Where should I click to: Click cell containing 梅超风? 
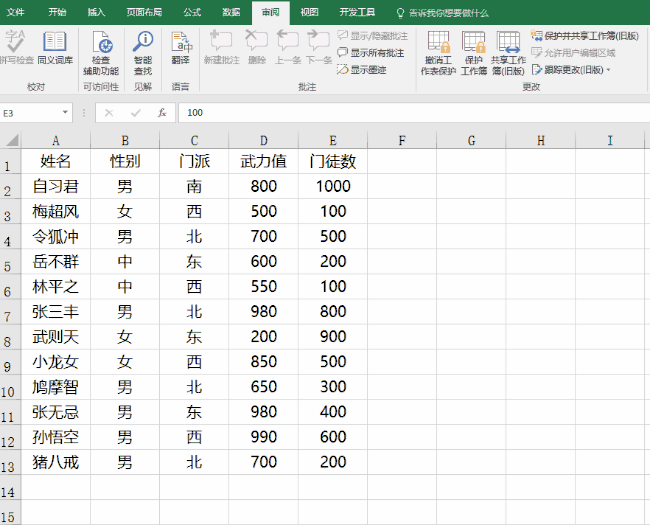56,211
